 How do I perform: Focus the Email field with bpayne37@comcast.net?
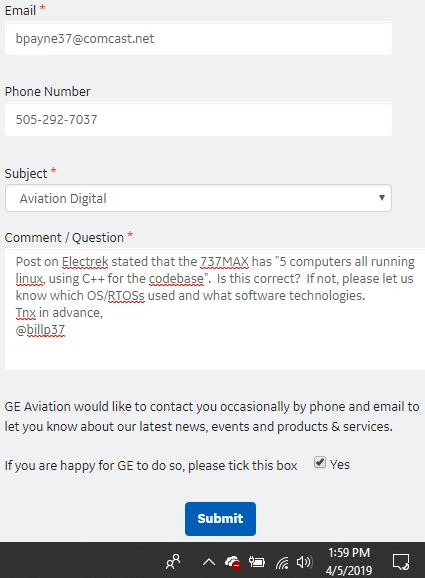[198, 38]
